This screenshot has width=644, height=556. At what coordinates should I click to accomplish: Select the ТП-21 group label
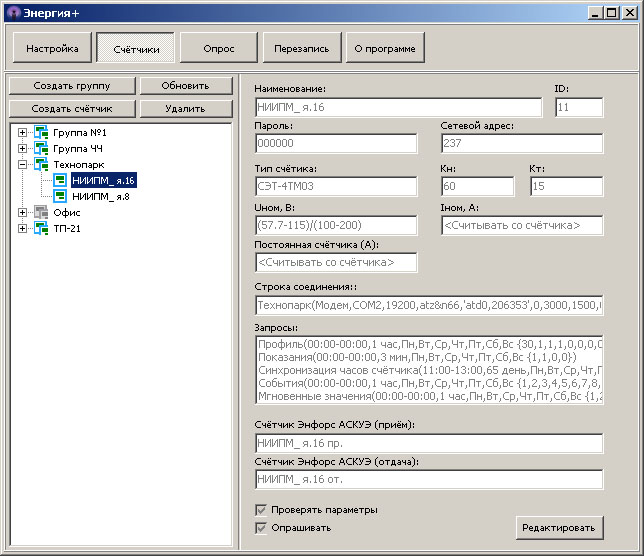tap(67, 228)
